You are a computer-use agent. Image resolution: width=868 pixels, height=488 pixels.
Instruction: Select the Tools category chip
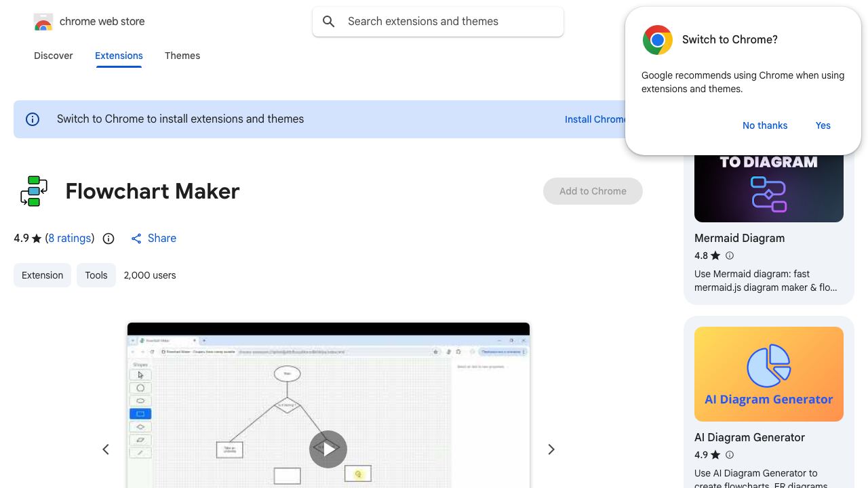tap(96, 275)
